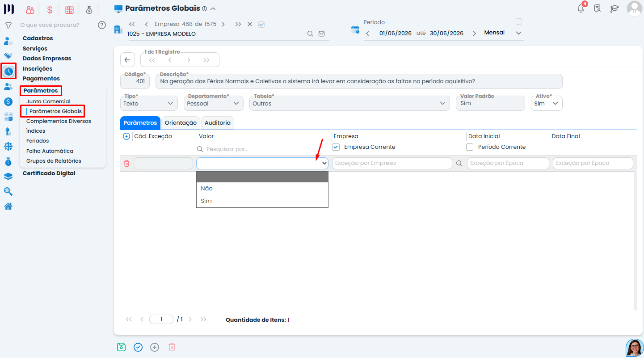Open the notifications bell icon
The width and height of the screenshot is (644, 358).
[x=581, y=8]
